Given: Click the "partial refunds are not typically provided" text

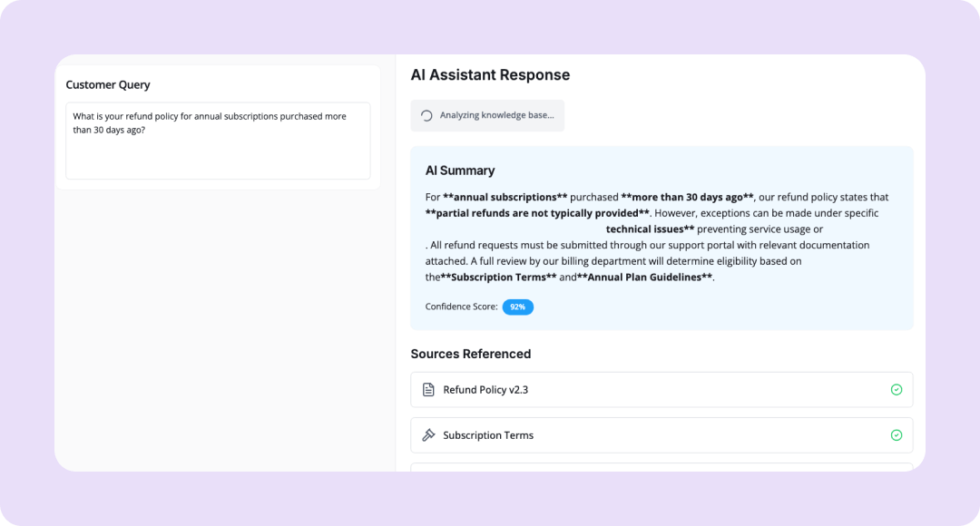Looking at the screenshot, I should click(537, 213).
